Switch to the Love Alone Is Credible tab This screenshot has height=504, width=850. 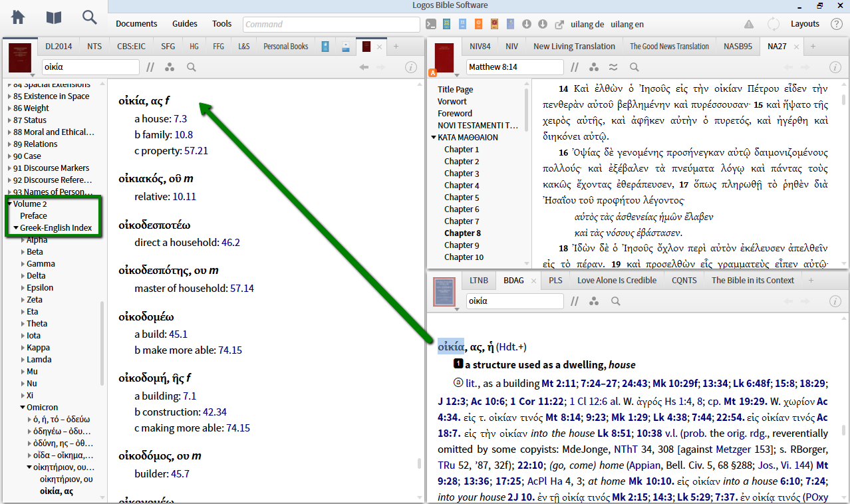point(617,281)
